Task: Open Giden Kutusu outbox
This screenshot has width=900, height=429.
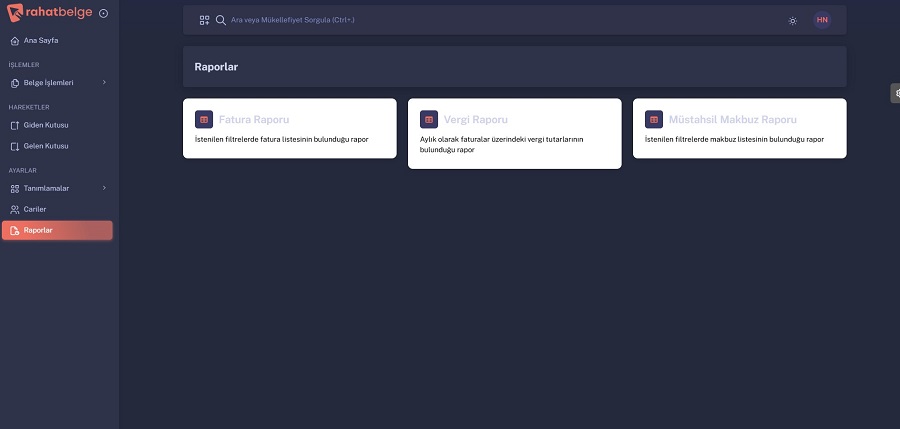Action: click(45, 125)
